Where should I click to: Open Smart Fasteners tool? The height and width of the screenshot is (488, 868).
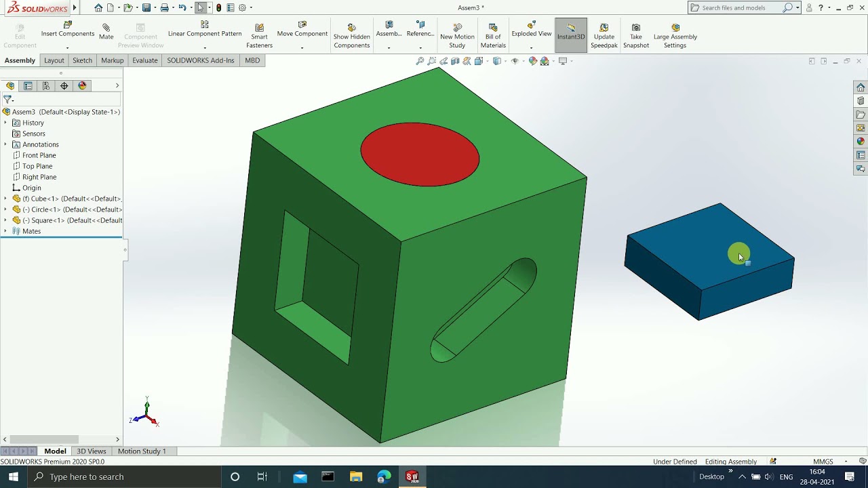[x=259, y=36]
